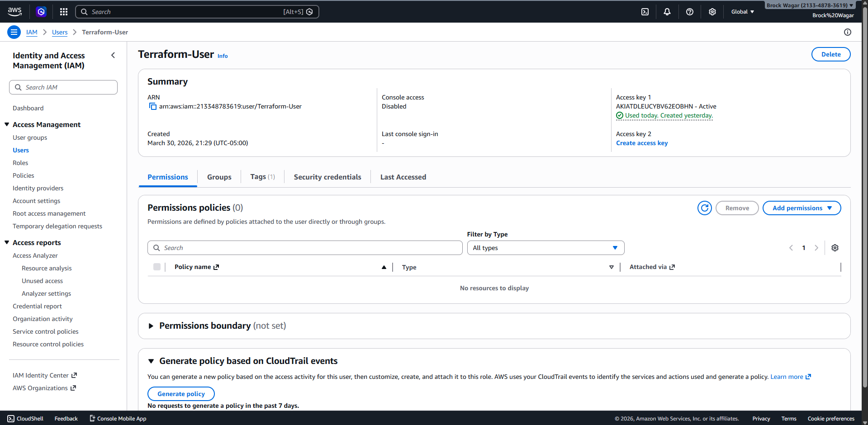
Task: Open the settings gear in the top bar
Action: (712, 12)
